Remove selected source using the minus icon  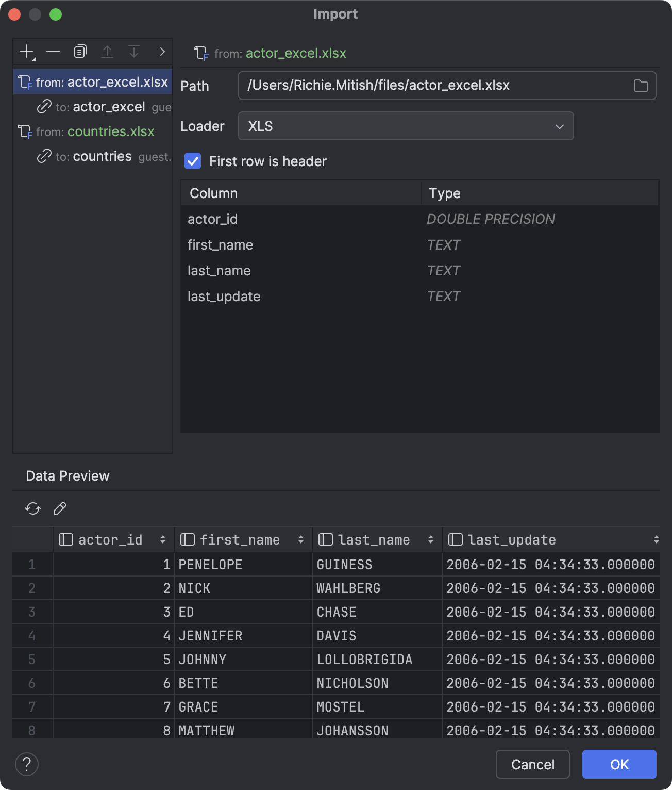[53, 51]
